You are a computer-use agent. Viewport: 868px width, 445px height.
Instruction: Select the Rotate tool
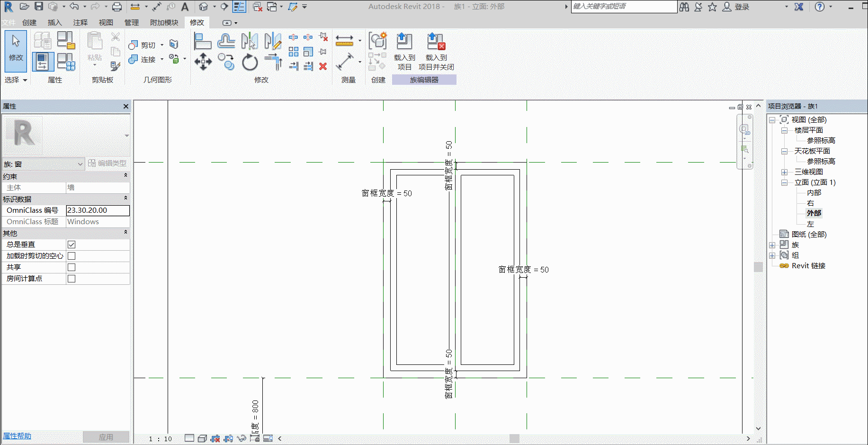coord(250,62)
